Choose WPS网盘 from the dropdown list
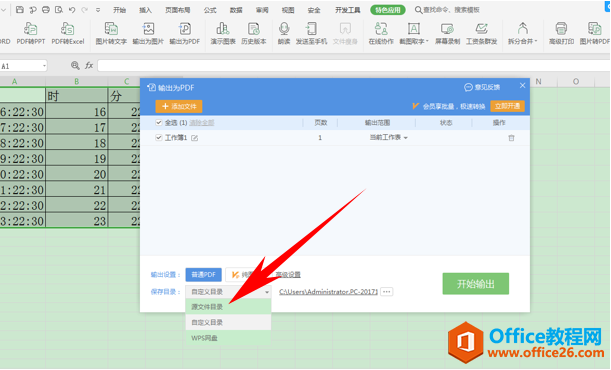This screenshot has height=370, width=611. point(228,338)
